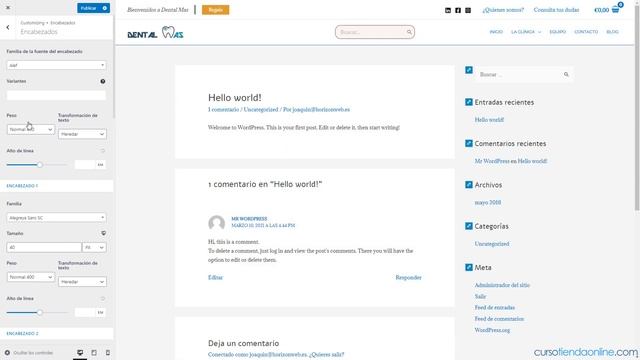Click the header search magnifier icon
Image resolution: width=640 pixels, height=360 pixels.
point(409,32)
